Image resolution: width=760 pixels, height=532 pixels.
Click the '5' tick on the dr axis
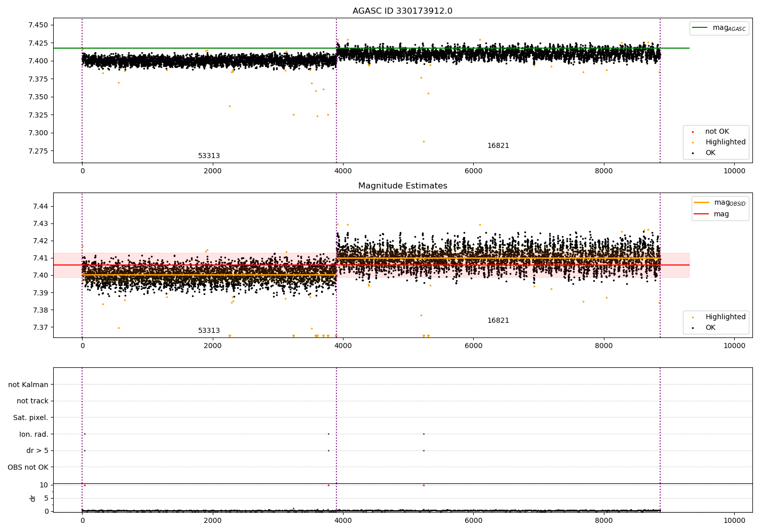point(46,498)
